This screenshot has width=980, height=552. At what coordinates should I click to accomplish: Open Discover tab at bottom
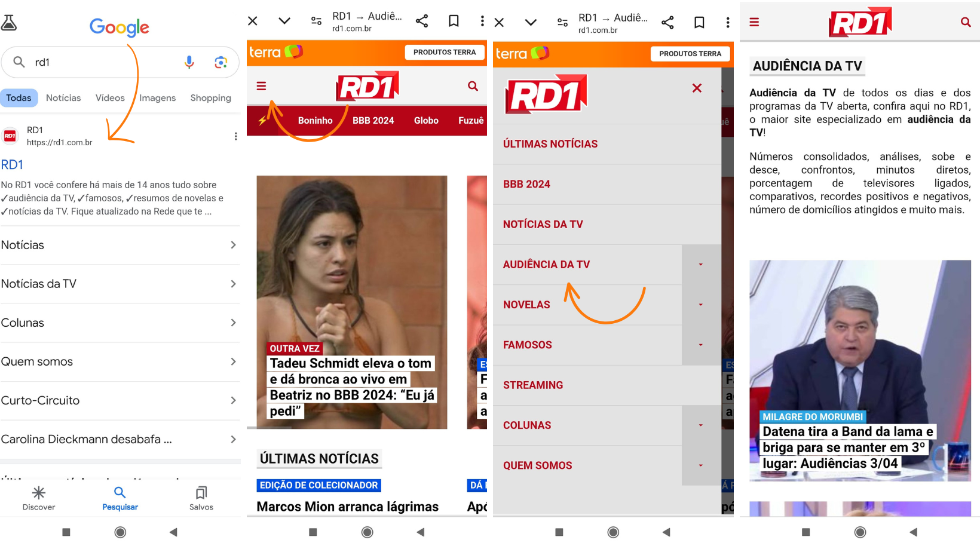click(x=39, y=498)
